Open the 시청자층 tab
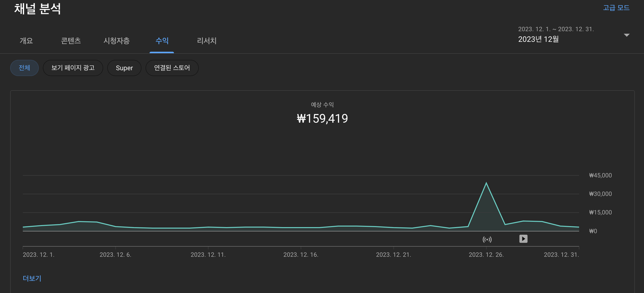Viewport: 644px width, 293px height. tap(116, 41)
